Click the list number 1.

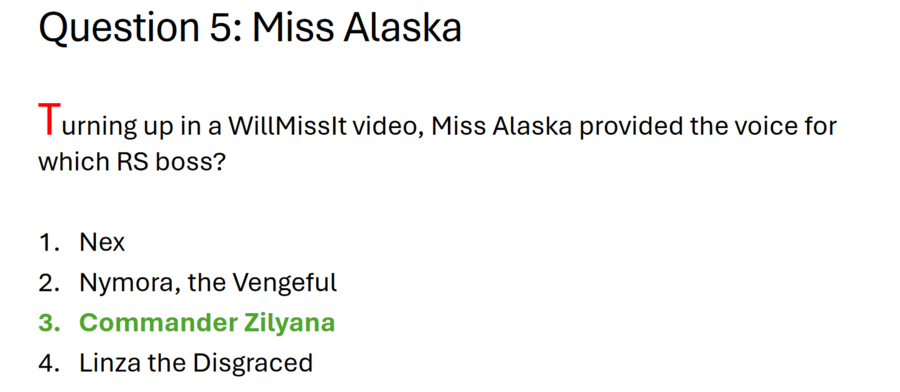46,242
